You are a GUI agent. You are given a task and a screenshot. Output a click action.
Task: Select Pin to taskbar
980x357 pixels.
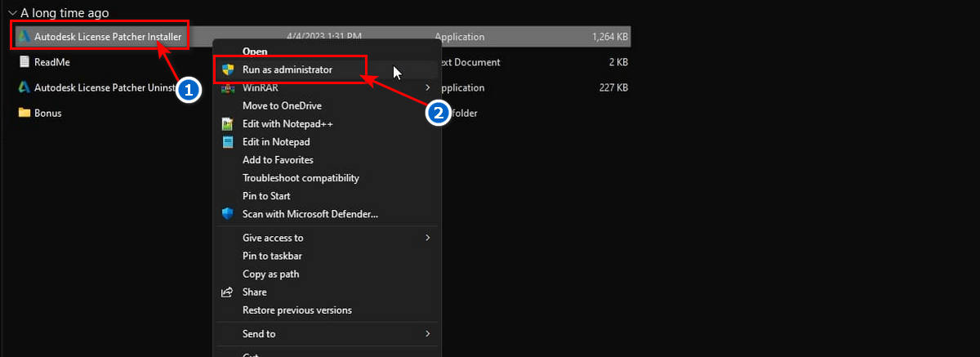[x=272, y=256]
